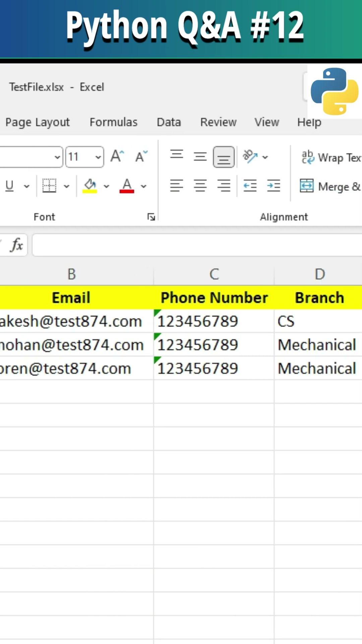Toggle Wrap Text option
Image resolution: width=362 pixels, height=644 pixels.
[x=330, y=157]
